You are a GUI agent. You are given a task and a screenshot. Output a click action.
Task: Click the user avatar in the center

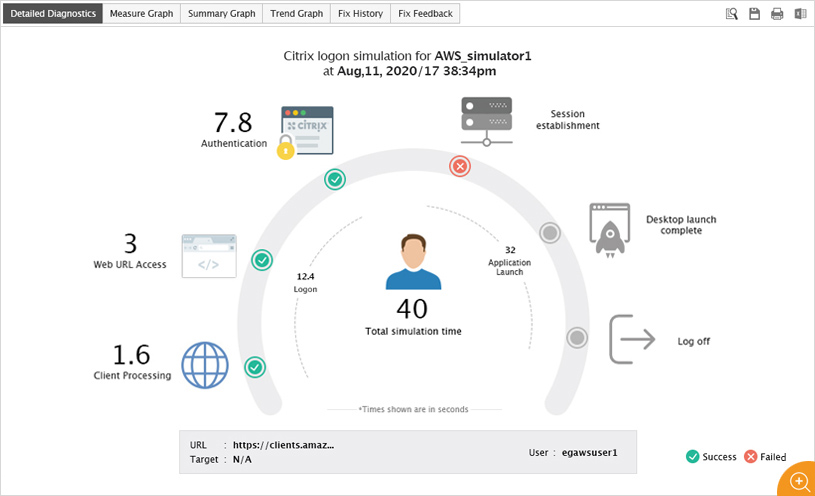(x=413, y=262)
